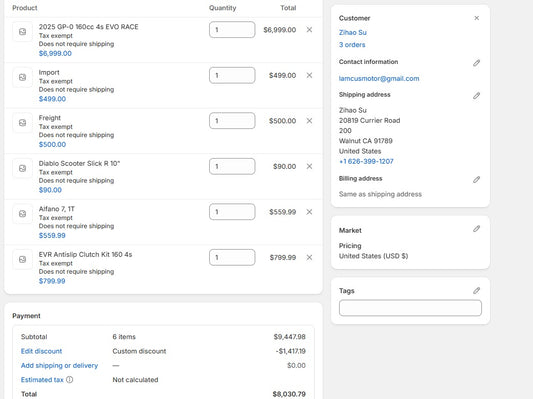Select the United States (USD $) pricing text
This screenshot has height=399, width=533.
[x=374, y=256]
